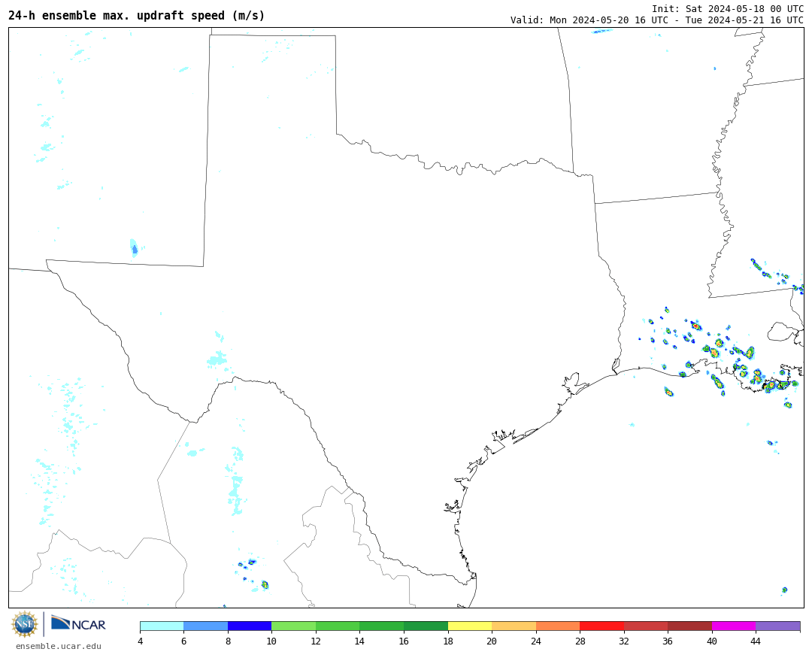Click the green 14–16 legend swatch
This screenshot has height=655, width=812.
click(382, 626)
